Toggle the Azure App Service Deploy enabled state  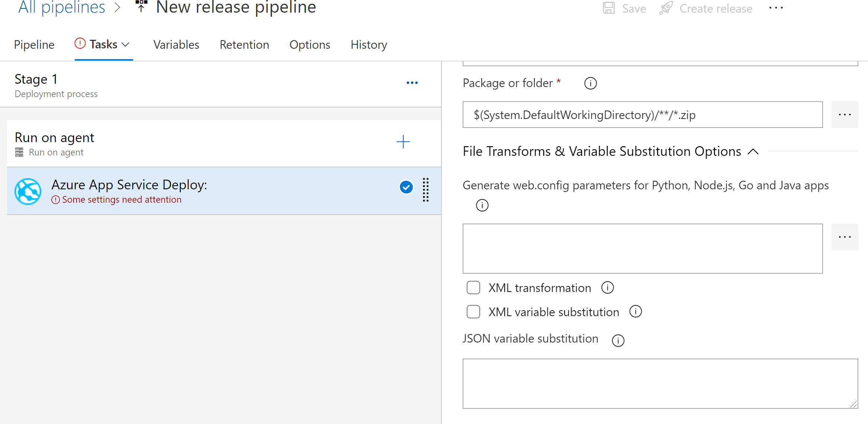[407, 187]
